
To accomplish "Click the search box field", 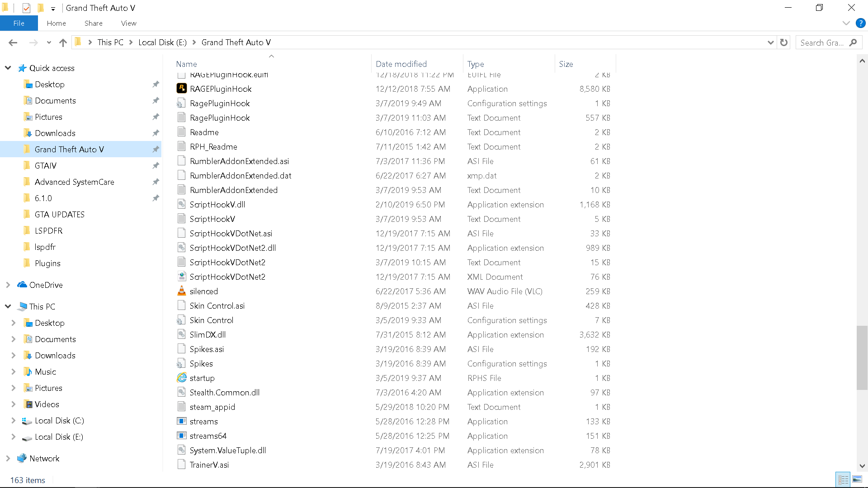I will point(821,42).
